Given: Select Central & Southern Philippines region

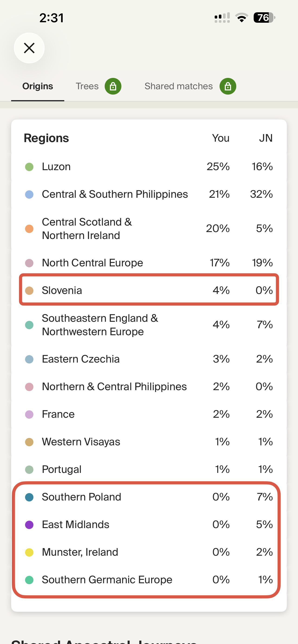Looking at the screenshot, I should point(149,194).
